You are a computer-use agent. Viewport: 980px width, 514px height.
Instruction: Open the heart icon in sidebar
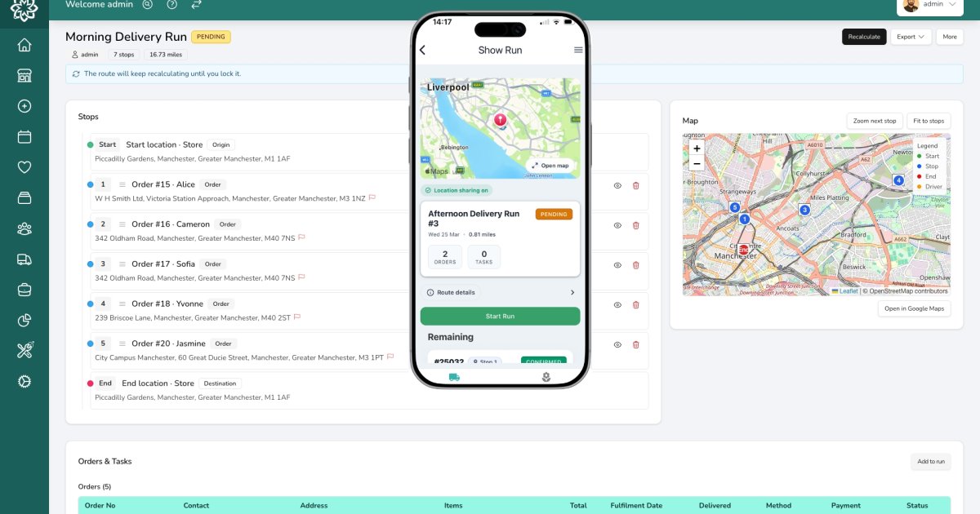point(24,167)
